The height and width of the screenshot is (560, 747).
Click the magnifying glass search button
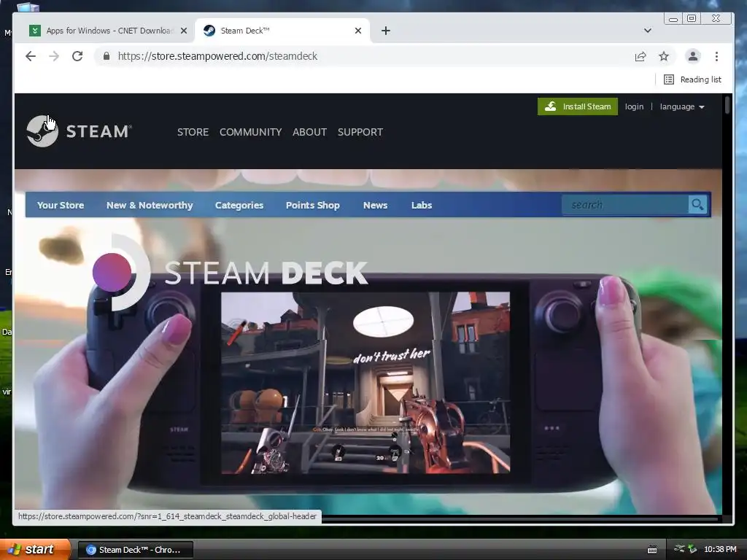698,205
